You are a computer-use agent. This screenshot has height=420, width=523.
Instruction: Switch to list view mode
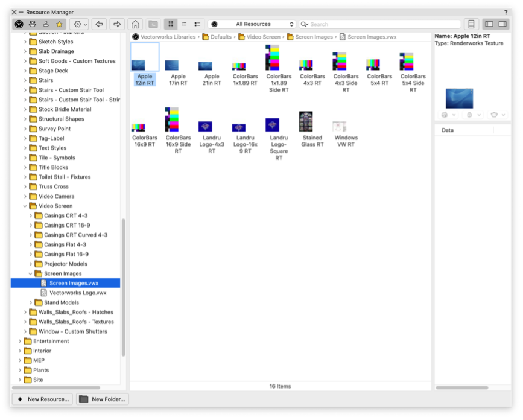coord(184,24)
